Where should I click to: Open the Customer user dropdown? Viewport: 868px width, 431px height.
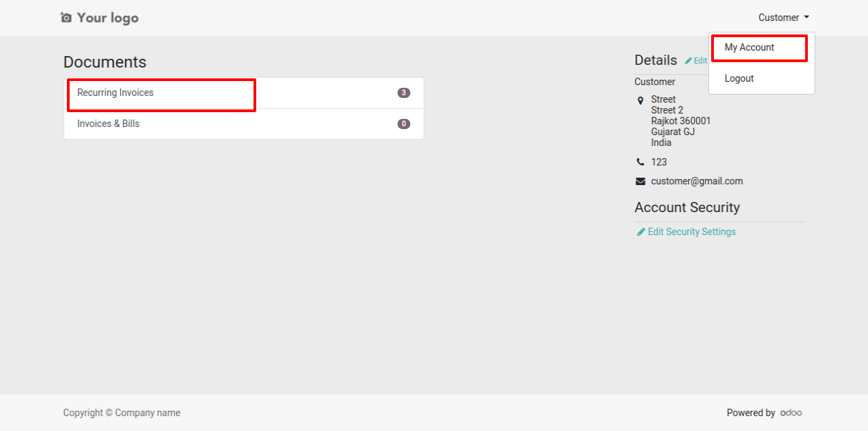783,18
